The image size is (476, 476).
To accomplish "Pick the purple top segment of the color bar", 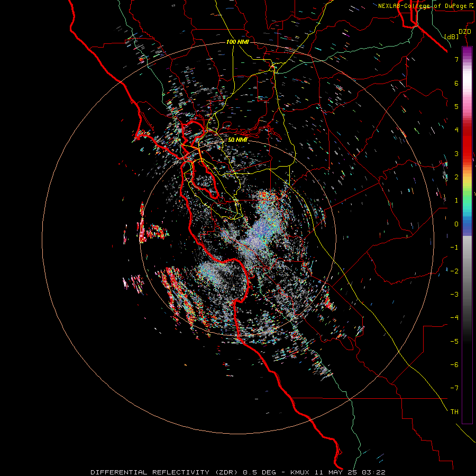I will click(x=467, y=52).
